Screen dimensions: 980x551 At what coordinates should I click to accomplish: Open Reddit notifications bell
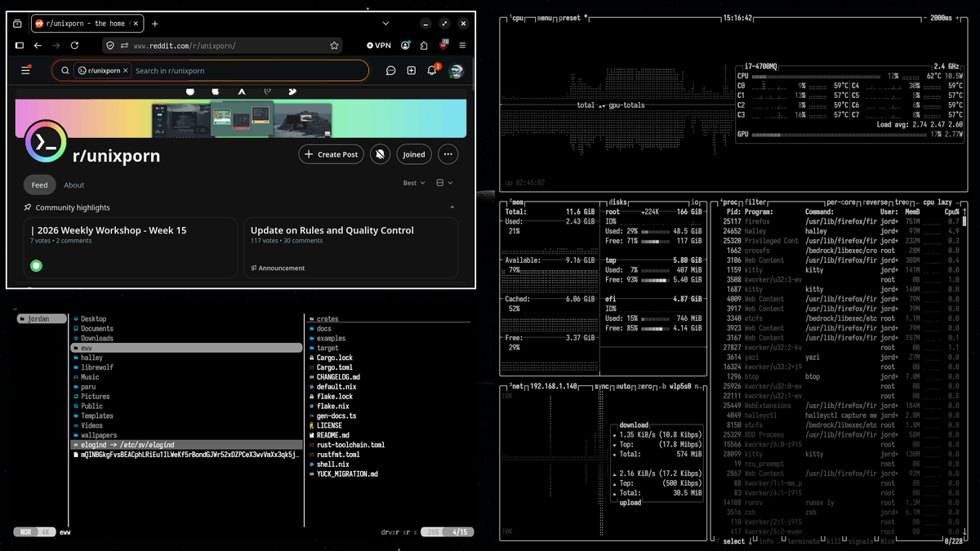[x=432, y=70]
